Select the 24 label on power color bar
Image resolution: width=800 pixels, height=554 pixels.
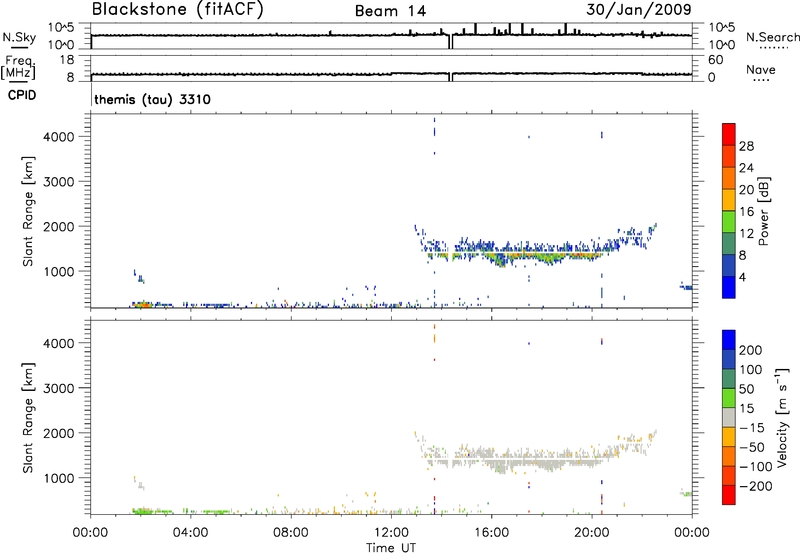coord(746,168)
